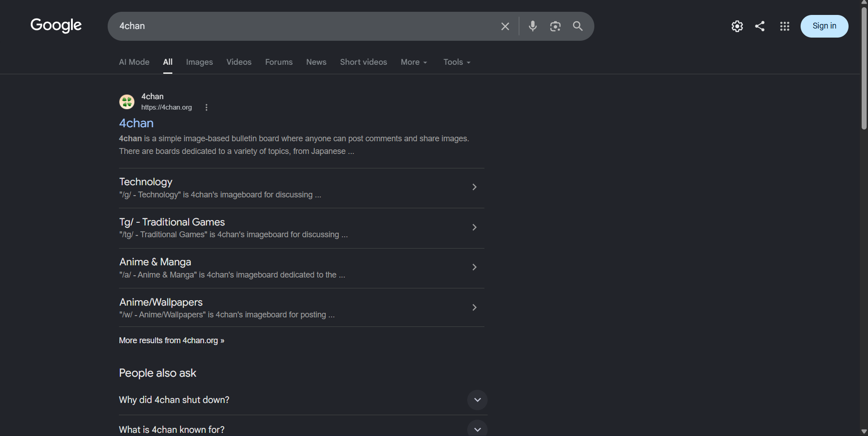Open the More dropdown in search tabs
This screenshot has width=868, height=436.
click(x=414, y=62)
